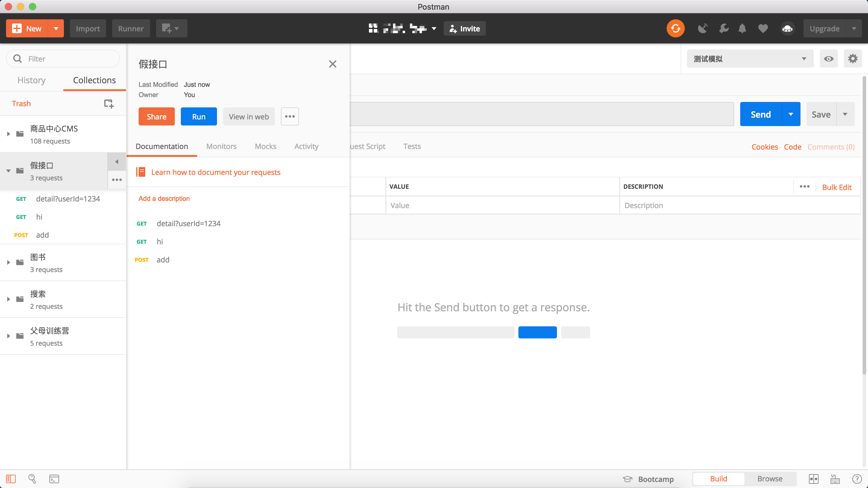Collapse the 假接口 collection

tap(8, 171)
